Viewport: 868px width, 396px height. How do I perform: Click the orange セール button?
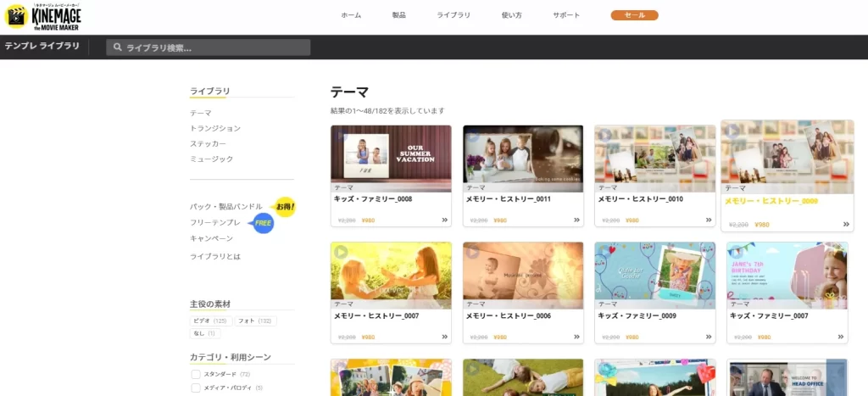coord(634,15)
